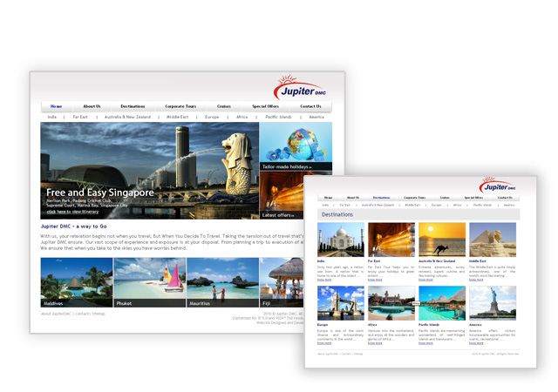Click Contact Us in the Destinations page menu
The height and width of the screenshot is (392, 558).
click(x=505, y=198)
